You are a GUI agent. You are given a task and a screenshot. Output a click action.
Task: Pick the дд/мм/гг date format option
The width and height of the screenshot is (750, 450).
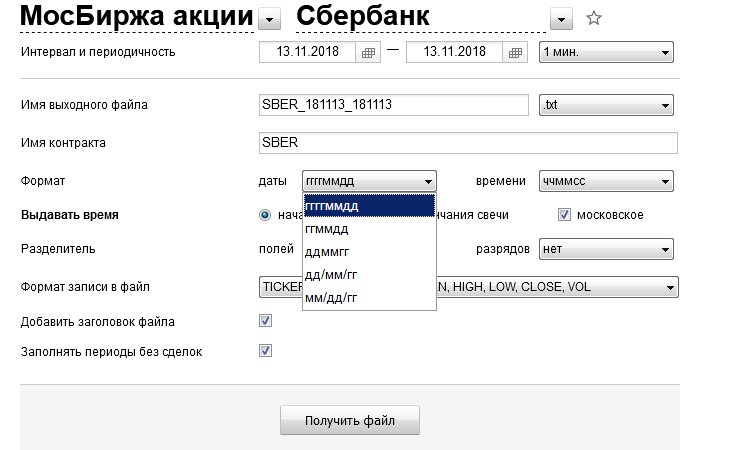point(369,274)
